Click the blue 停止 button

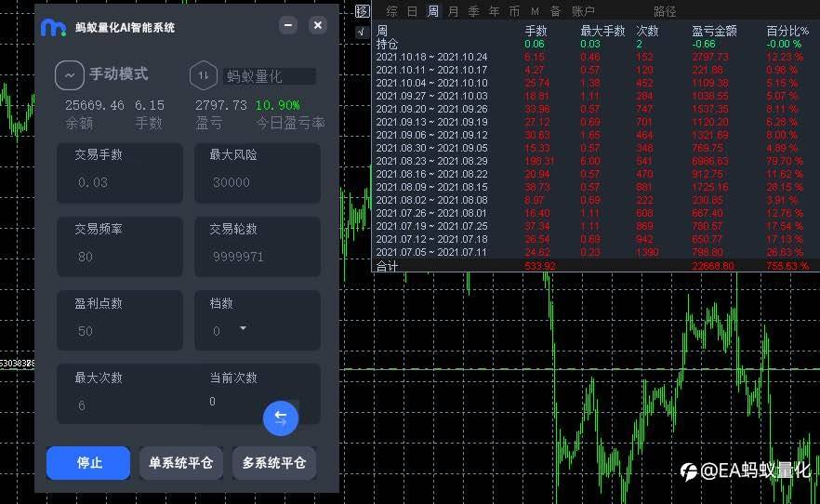click(87, 463)
